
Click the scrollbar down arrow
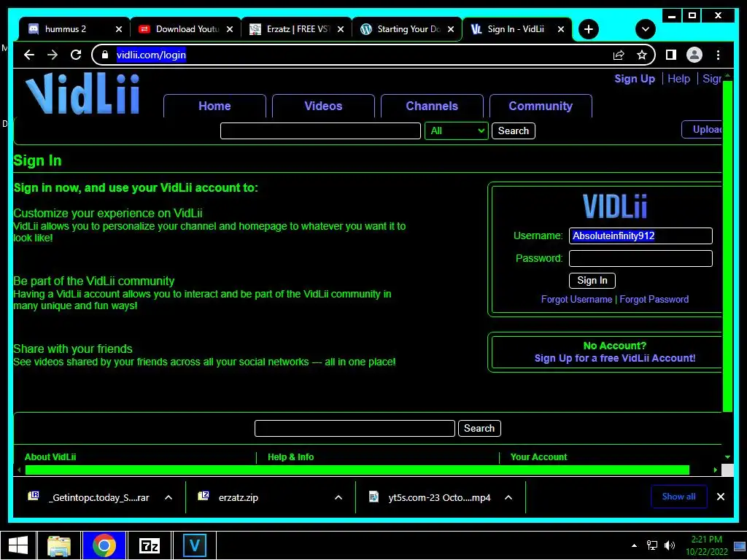(x=727, y=457)
